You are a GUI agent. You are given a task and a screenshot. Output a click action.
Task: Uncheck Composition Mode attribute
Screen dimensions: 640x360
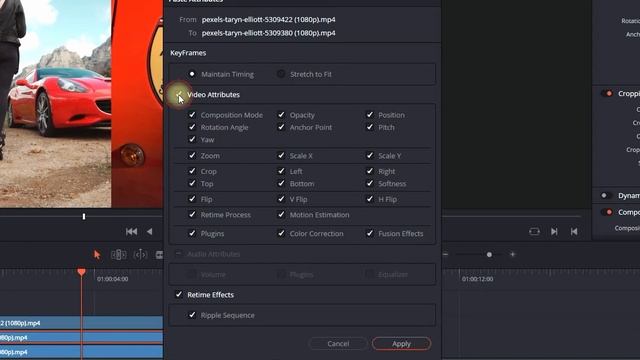[x=192, y=115]
